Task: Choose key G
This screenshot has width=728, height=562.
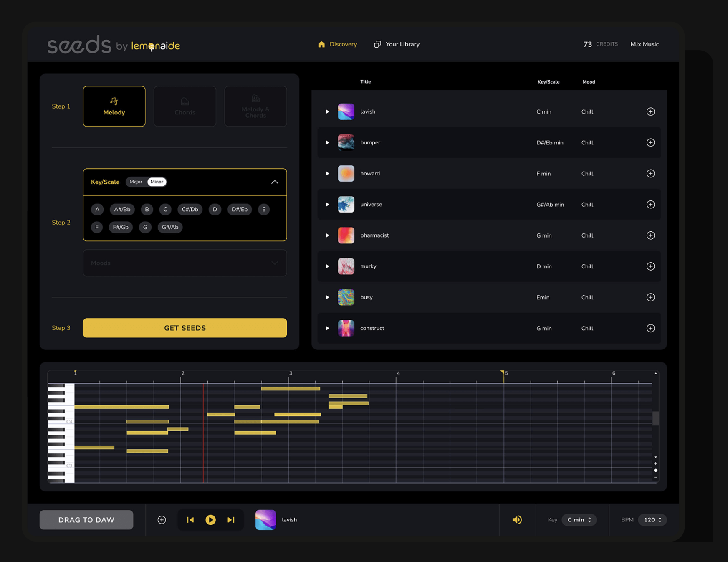Action: coord(145,227)
